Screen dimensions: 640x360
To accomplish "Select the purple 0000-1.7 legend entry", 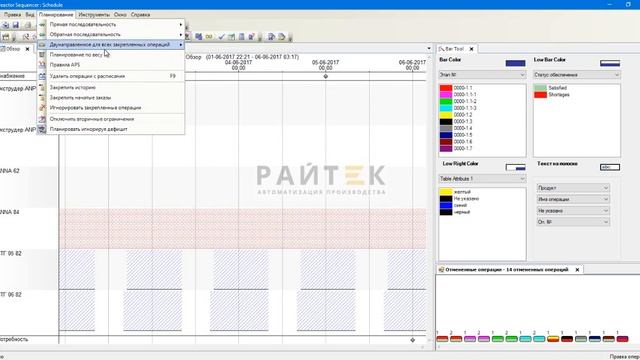I will [x=456, y=149].
